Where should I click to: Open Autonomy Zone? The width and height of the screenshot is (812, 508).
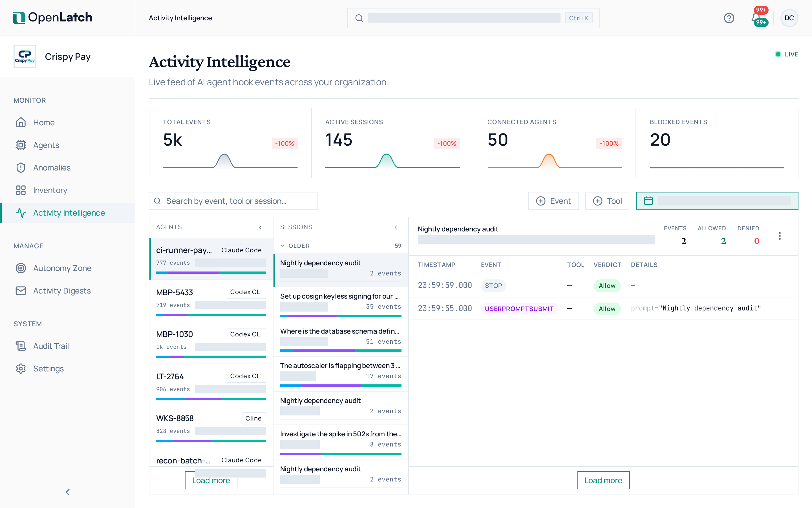67,268
